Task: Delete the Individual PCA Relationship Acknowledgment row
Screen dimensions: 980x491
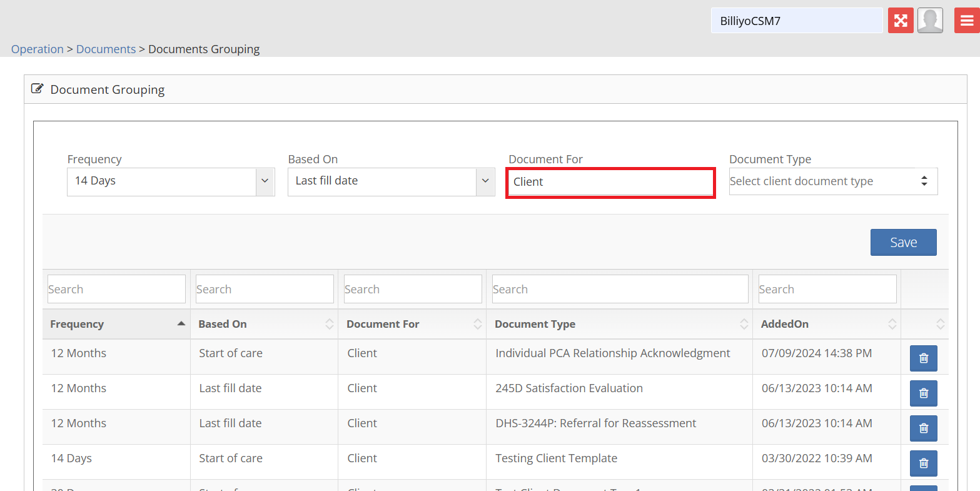Action: click(923, 358)
